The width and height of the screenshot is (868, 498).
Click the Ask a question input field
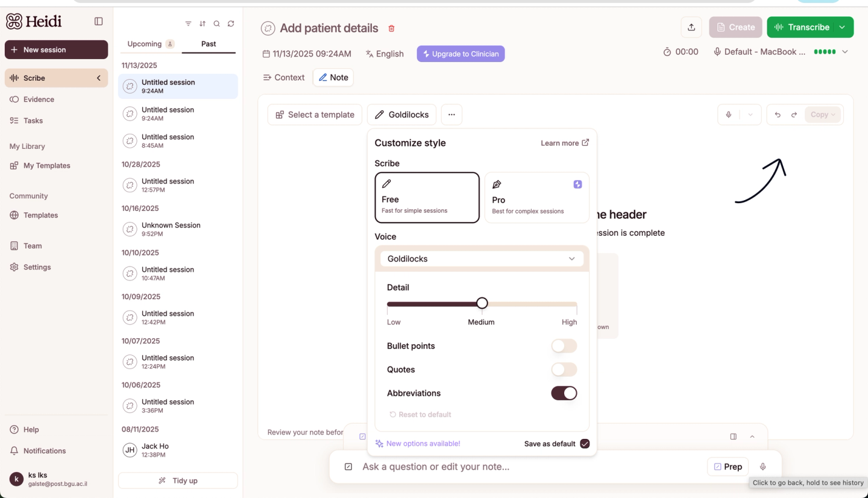pos(530,467)
